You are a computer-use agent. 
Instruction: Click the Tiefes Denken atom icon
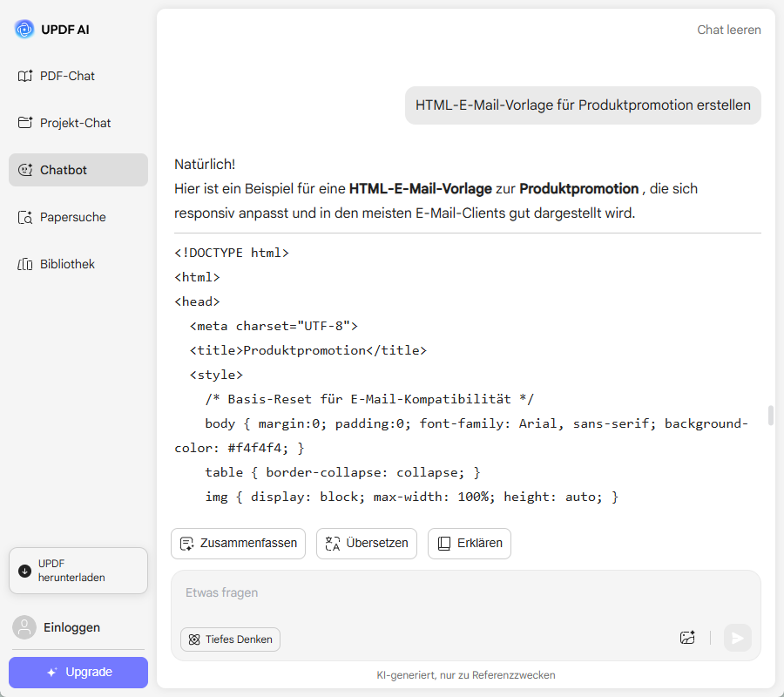194,639
